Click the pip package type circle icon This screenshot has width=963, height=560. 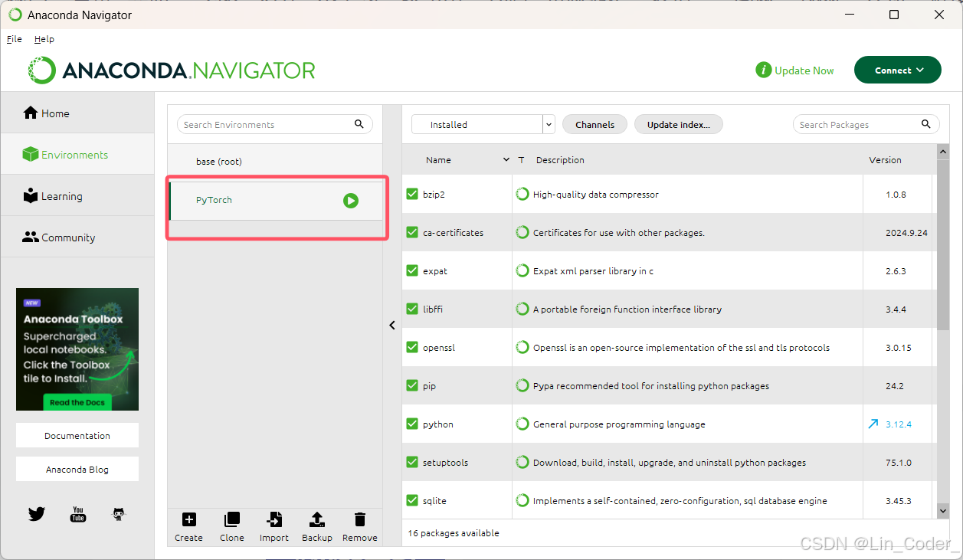click(x=522, y=385)
